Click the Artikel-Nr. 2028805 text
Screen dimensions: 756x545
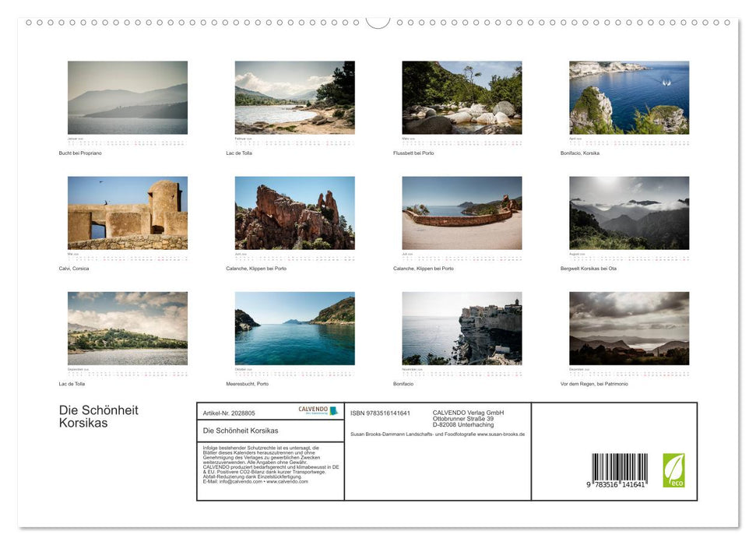tap(229, 413)
